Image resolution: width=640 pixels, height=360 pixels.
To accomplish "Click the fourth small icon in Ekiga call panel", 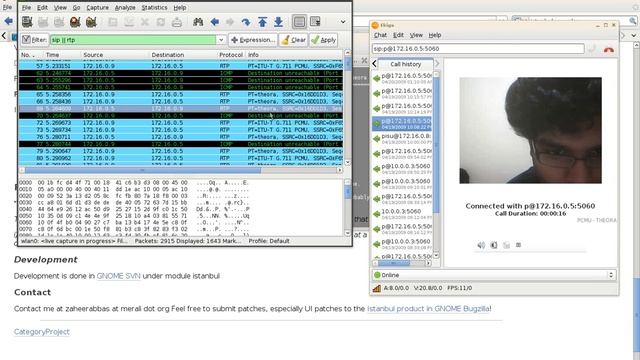I will 518,245.
